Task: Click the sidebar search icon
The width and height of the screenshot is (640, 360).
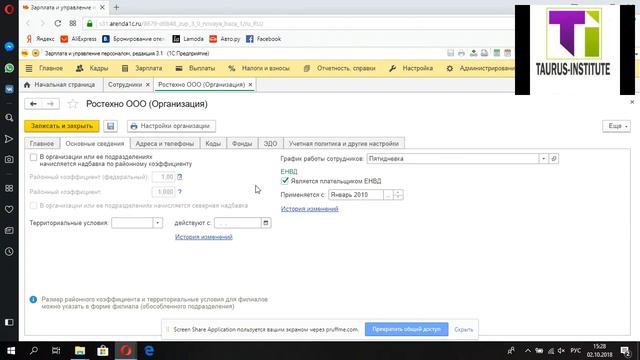Action: tap(9, 118)
